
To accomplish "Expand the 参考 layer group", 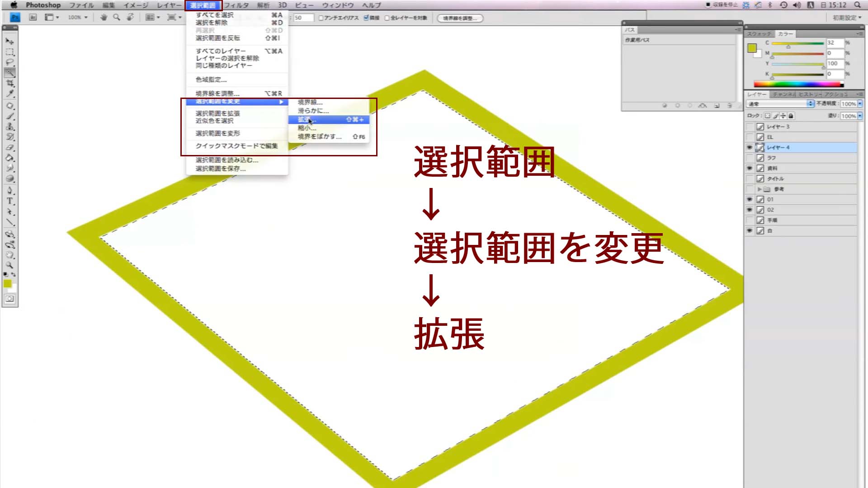I will 758,189.
